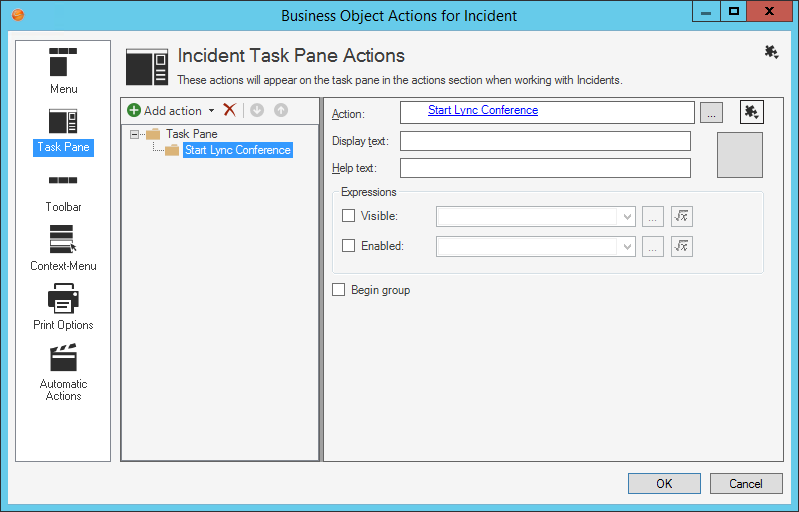Image resolution: width=799 pixels, height=512 pixels.
Task: Click the folder icon next to Task Pane
Action: (153, 134)
